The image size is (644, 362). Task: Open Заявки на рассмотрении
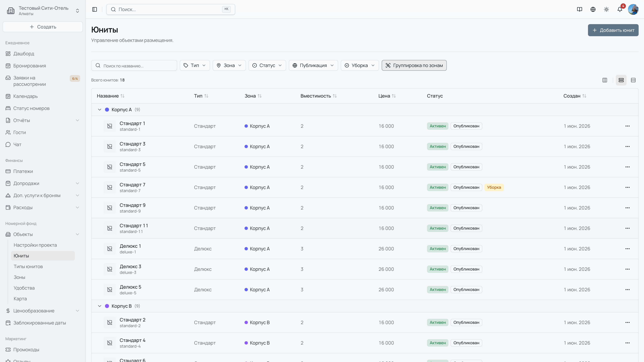click(42, 81)
